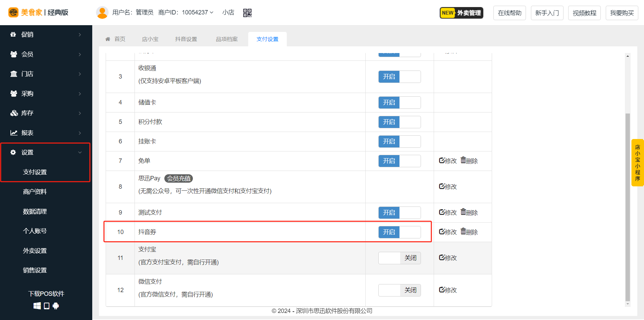Expand the 采购 menu chevron
Image resolution: width=644 pixels, height=320 pixels.
[x=80, y=94]
